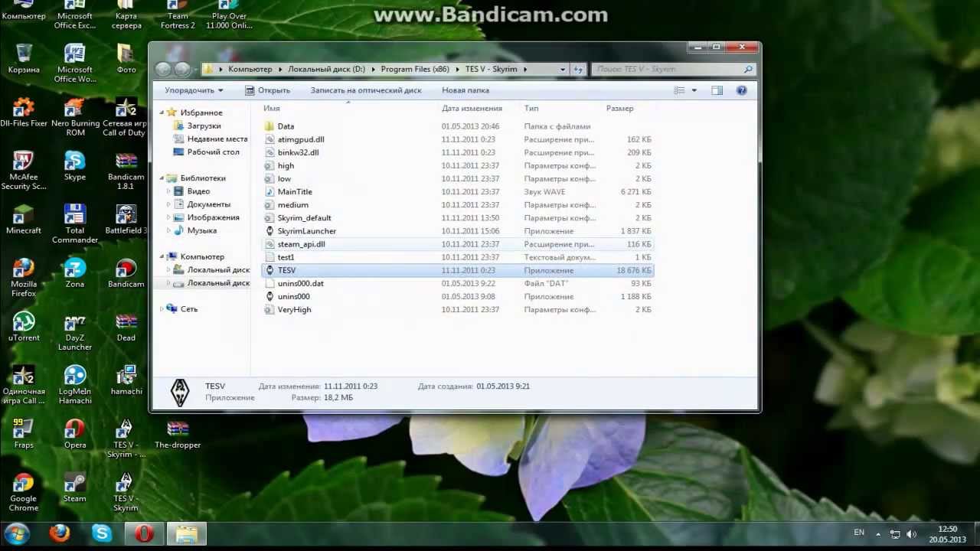This screenshot has height=551, width=980.
Task: Select the steam_api.dll file
Action: tap(457, 244)
